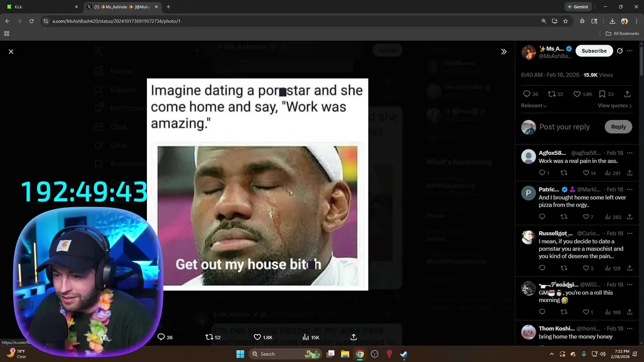View analytics showing 263 on Patric reply
Screen dimensions: 644x362
(x=613, y=217)
